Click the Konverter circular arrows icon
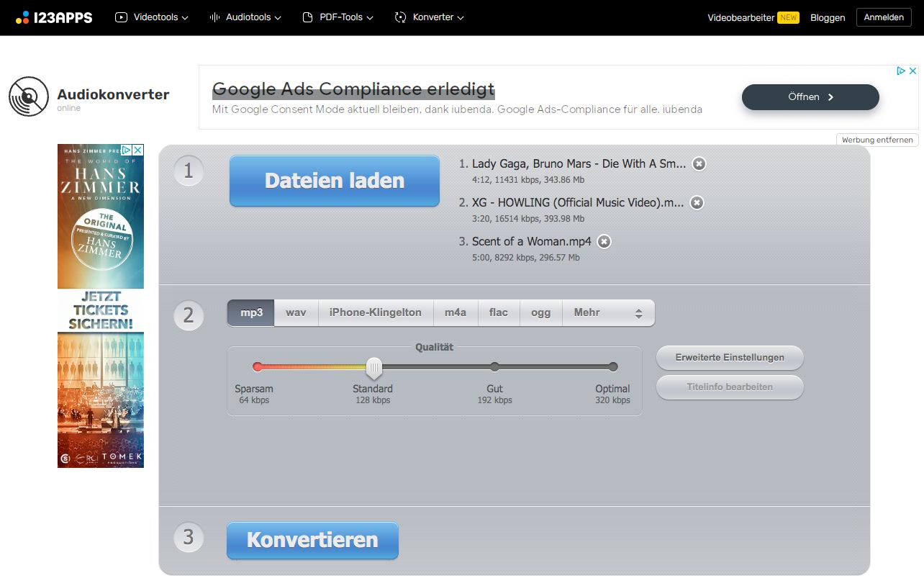This screenshot has height=586, width=924. (401, 17)
